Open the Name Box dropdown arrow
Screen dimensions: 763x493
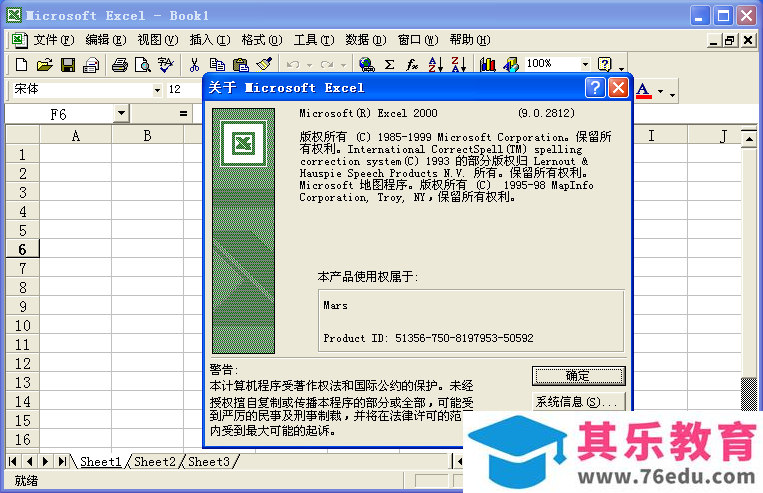(121, 114)
